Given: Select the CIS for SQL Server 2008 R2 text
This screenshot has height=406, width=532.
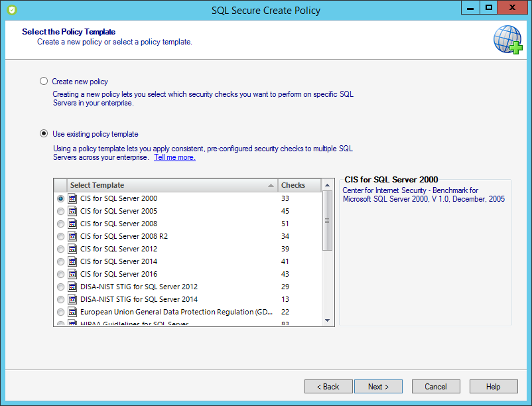Looking at the screenshot, I should [x=124, y=236].
